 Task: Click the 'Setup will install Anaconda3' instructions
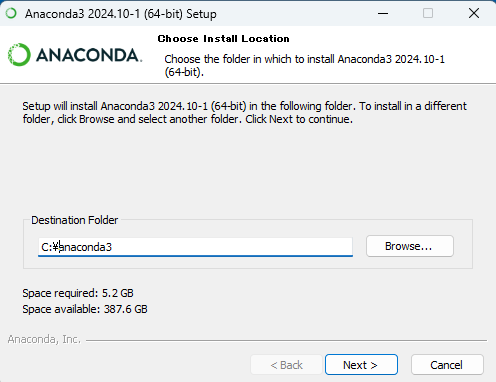pos(244,112)
